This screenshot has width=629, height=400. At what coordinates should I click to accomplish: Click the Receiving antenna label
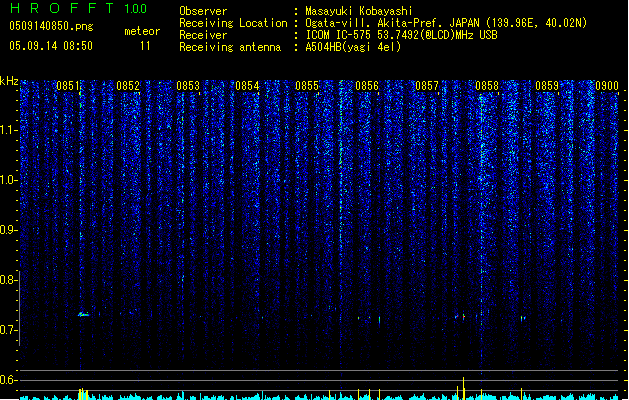(230, 47)
